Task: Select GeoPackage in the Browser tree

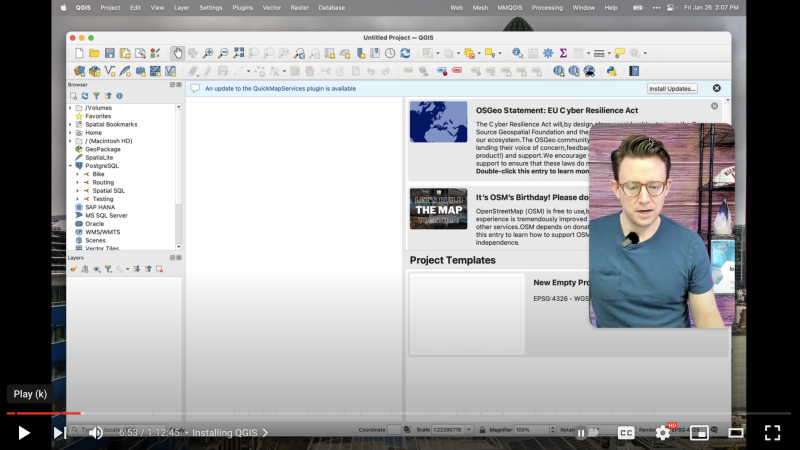Action: pyautogui.click(x=103, y=149)
